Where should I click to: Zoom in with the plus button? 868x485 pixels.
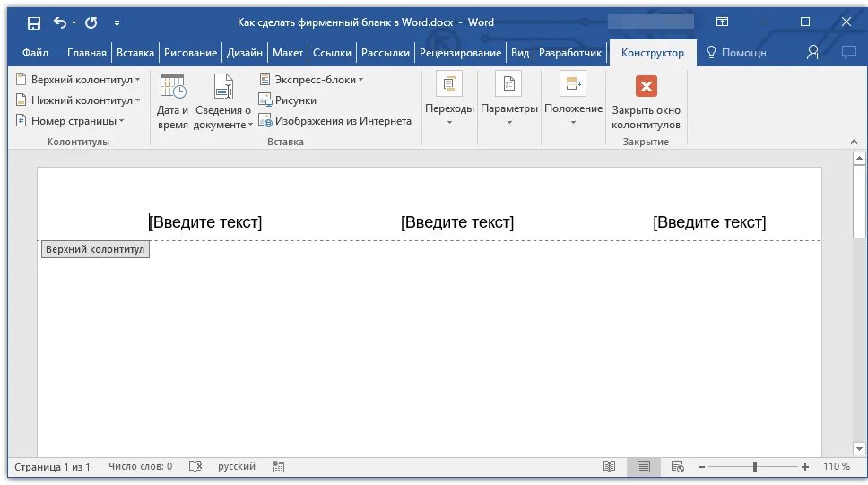pos(805,467)
